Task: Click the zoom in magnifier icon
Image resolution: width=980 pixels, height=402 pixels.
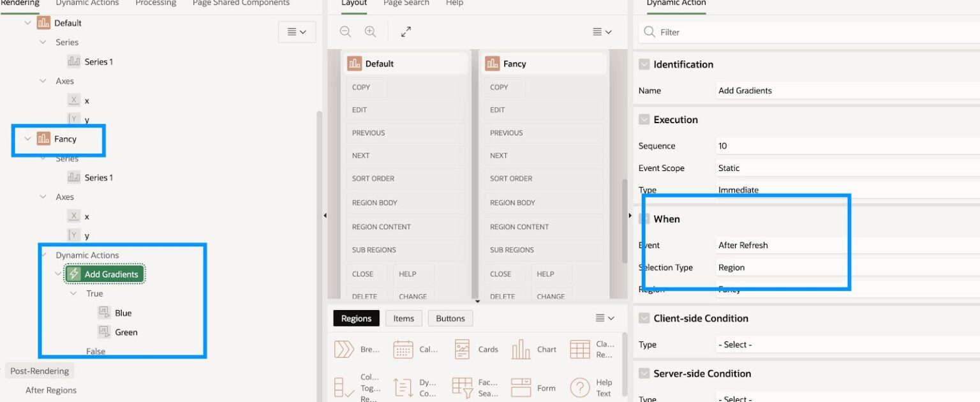Action: pos(370,31)
